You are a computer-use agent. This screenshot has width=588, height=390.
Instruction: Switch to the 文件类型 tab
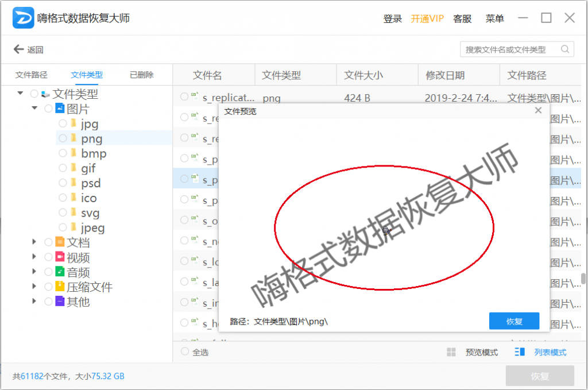point(87,75)
